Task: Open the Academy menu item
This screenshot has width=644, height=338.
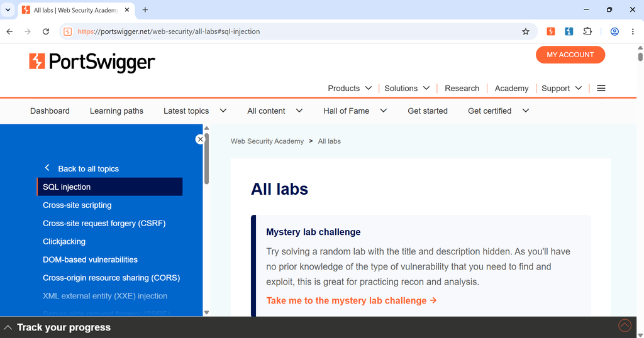Action: (511, 88)
